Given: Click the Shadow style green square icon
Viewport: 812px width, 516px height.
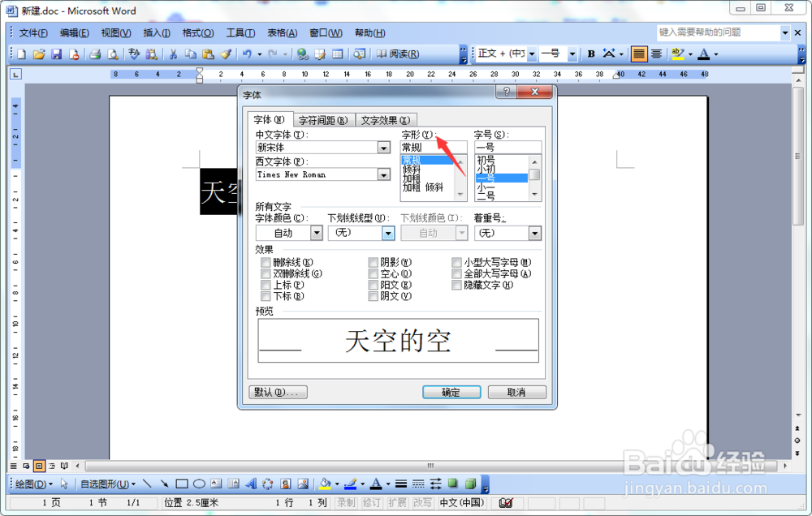Looking at the screenshot, I should tap(453, 484).
